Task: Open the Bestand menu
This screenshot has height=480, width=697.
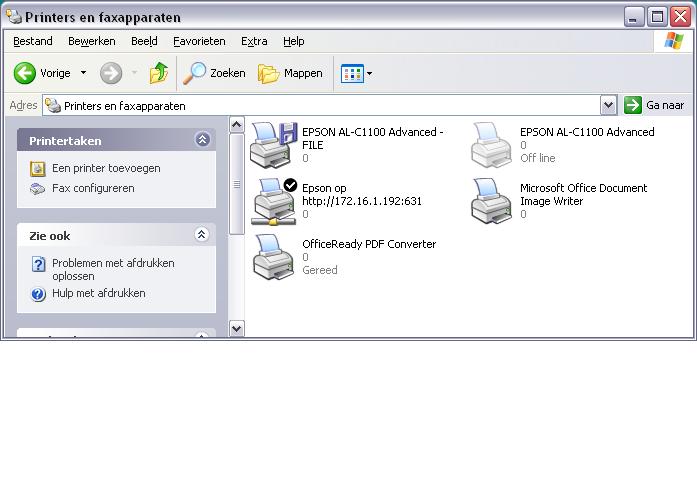Action: point(33,41)
